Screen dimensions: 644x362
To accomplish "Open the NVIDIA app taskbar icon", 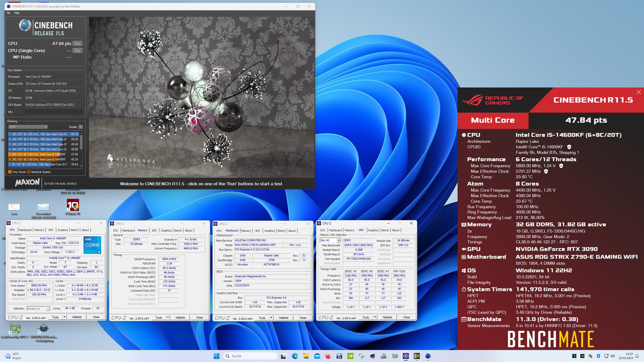I will [350, 356].
